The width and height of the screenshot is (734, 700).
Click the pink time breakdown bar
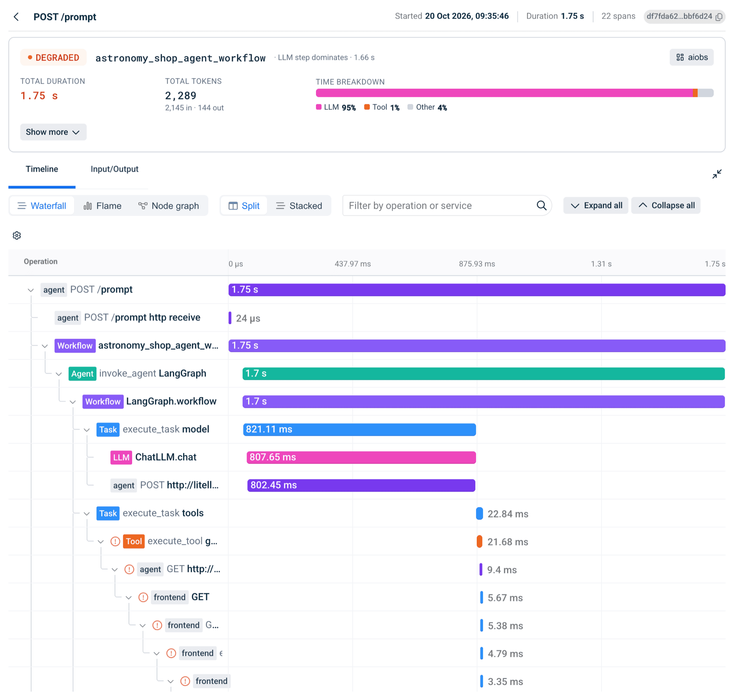click(x=504, y=93)
